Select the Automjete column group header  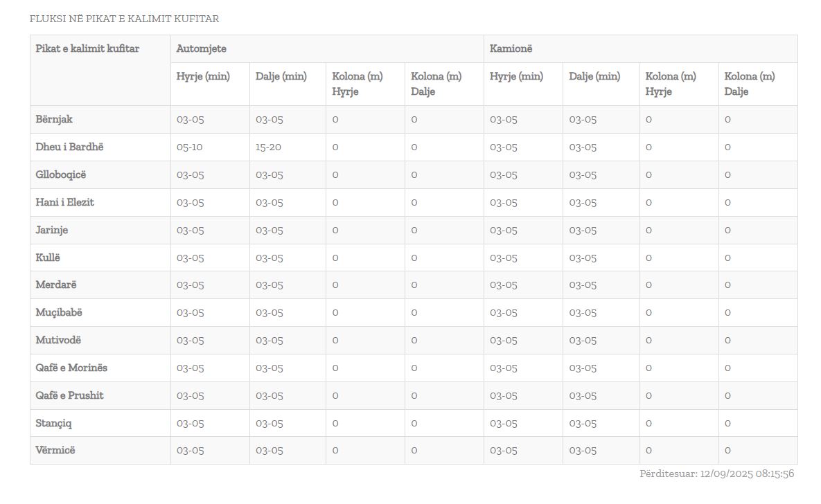[201, 48]
